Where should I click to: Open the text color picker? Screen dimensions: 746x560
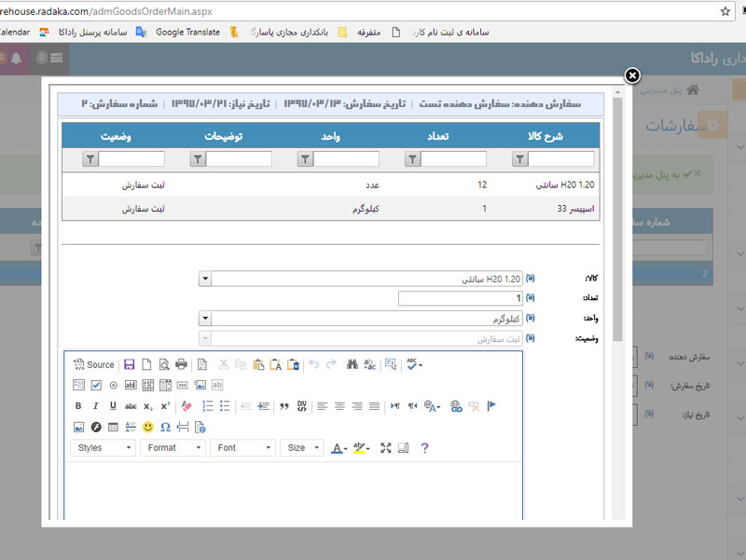338,448
